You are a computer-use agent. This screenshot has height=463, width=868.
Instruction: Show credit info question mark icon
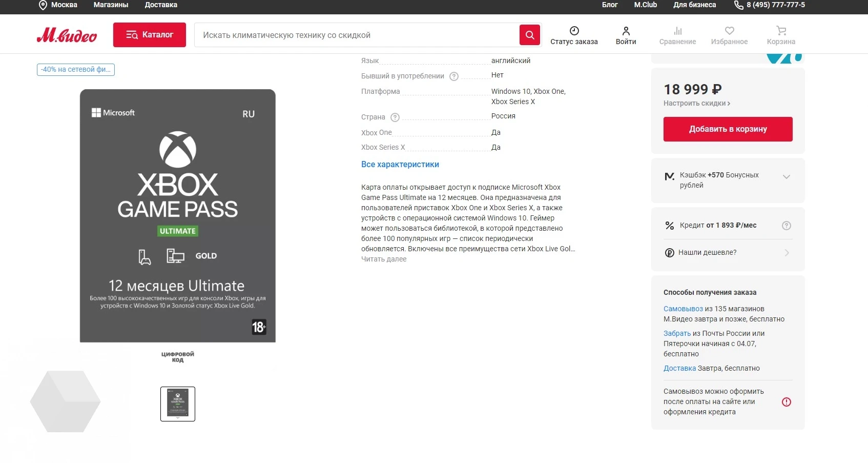[x=787, y=226]
